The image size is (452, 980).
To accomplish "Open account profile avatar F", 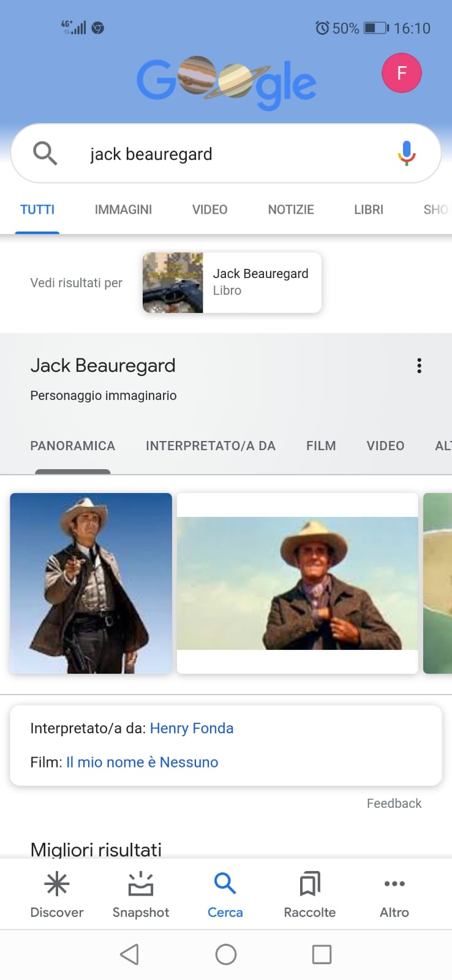I will click(402, 73).
